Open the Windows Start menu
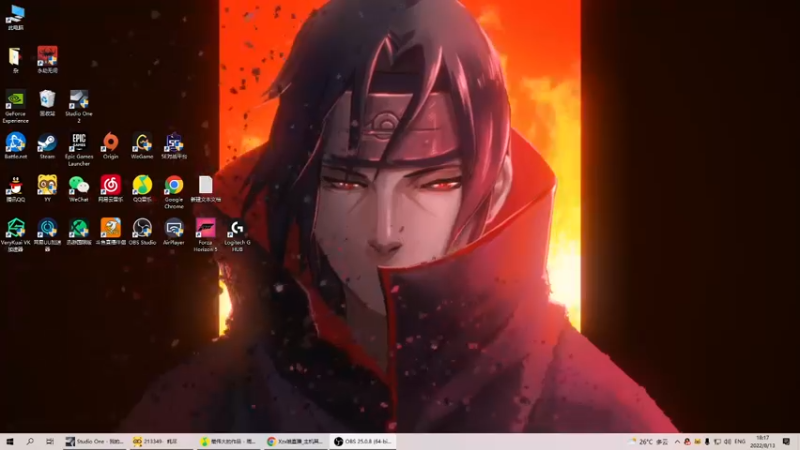800x450 pixels. [x=10, y=441]
